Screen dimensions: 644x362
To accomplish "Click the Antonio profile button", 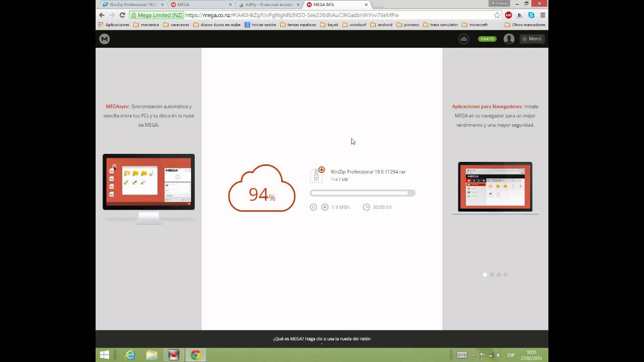I will pyautogui.click(x=499, y=4).
